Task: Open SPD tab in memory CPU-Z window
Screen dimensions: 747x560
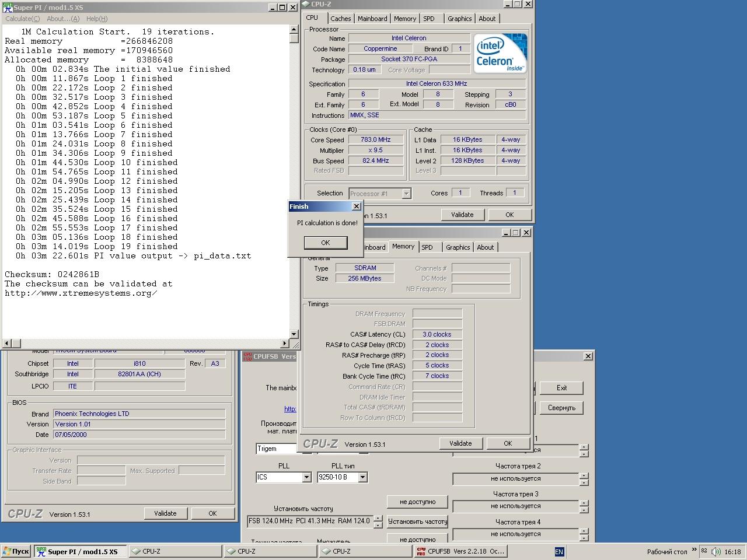Action: point(427,247)
